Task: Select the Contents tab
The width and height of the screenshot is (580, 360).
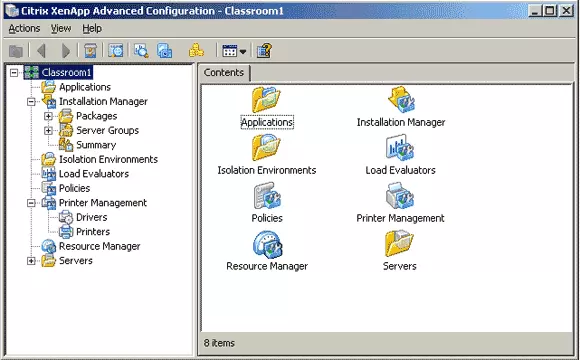Action: 224,73
